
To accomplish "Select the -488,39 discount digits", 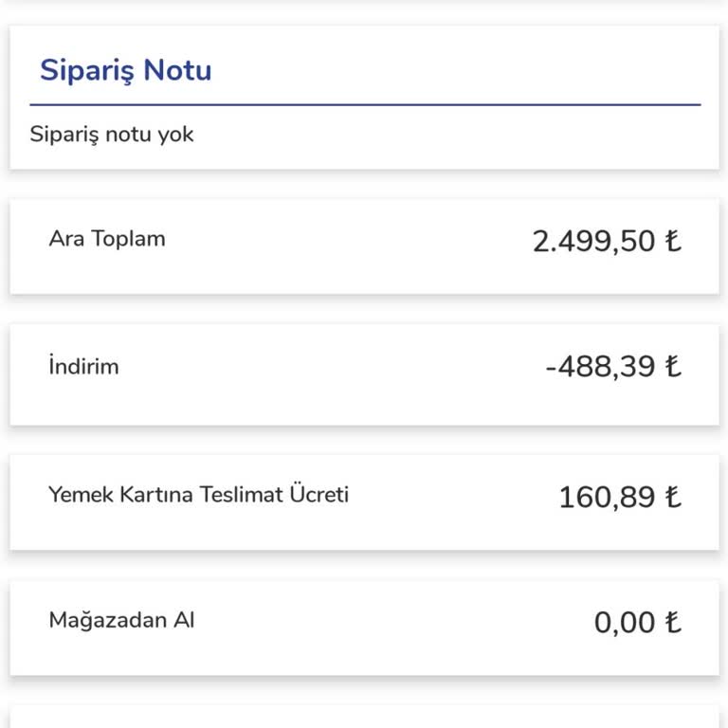I will (x=600, y=366).
